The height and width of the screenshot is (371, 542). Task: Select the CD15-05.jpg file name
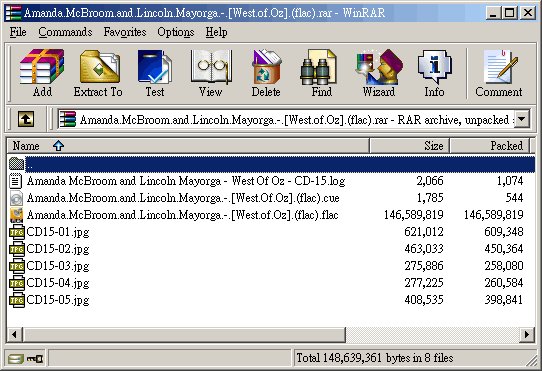(58, 300)
